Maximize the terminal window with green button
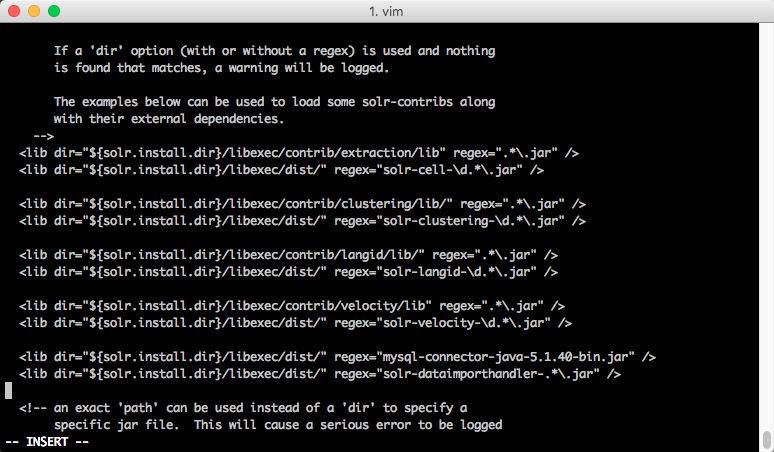The height and width of the screenshot is (452, 774). click(x=53, y=11)
